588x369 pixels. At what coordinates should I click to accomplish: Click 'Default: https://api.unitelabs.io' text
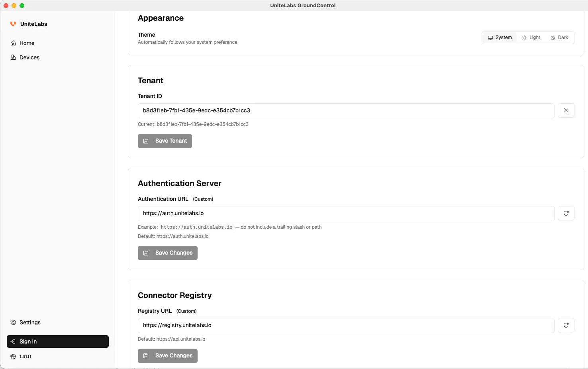click(172, 339)
